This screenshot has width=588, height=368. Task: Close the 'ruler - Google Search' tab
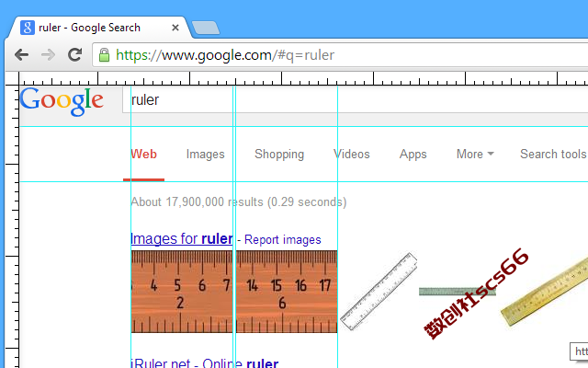pos(175,28)
